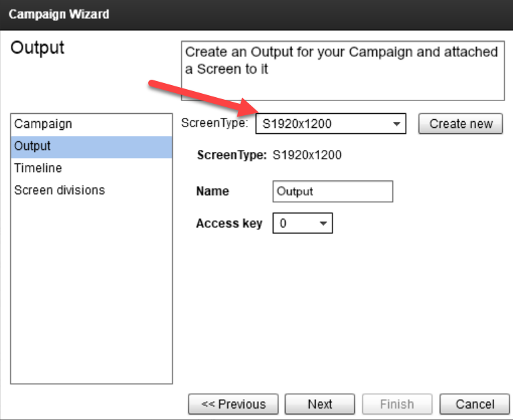Click the ScreenType dropdown arrow
This screenshot has height=420, width=513.
pos(397,124)
